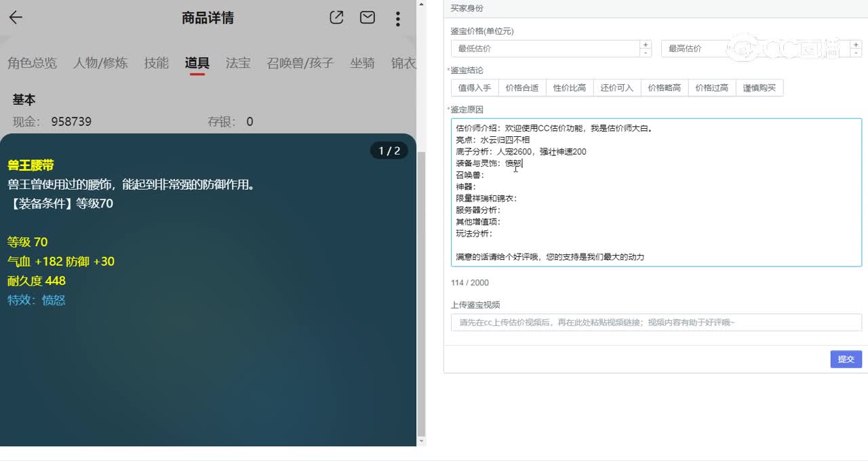Click the 1/2 image page indicator
The image size is (868, 461).
389,151
